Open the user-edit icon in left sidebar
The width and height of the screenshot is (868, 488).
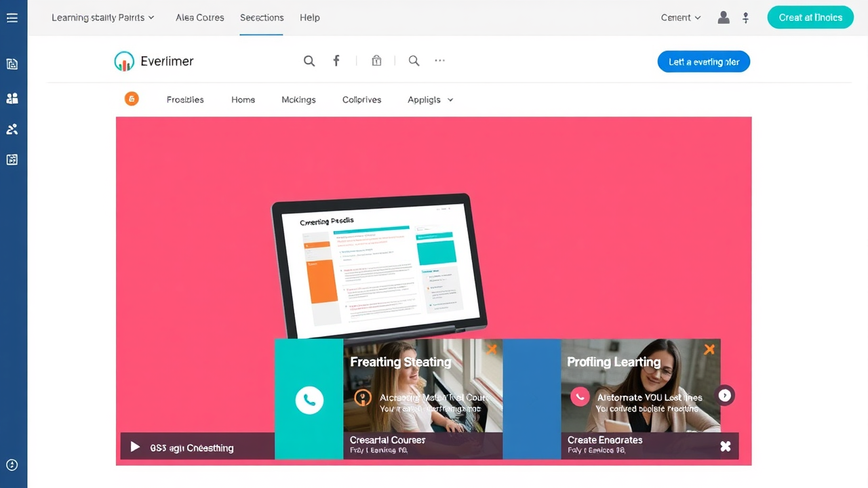pyautogui.click(x=12, y=129)
